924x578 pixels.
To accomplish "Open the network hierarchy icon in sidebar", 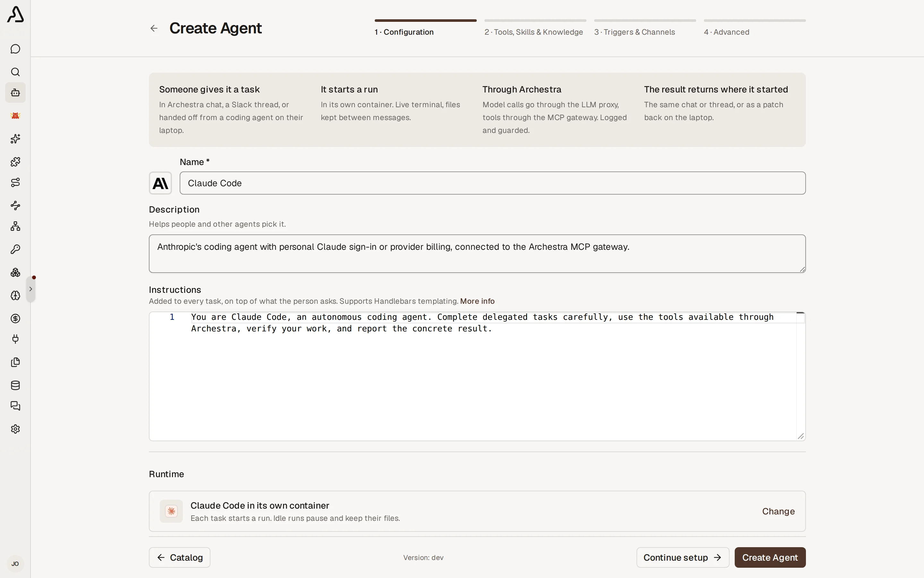I will (x=15, y=226).
